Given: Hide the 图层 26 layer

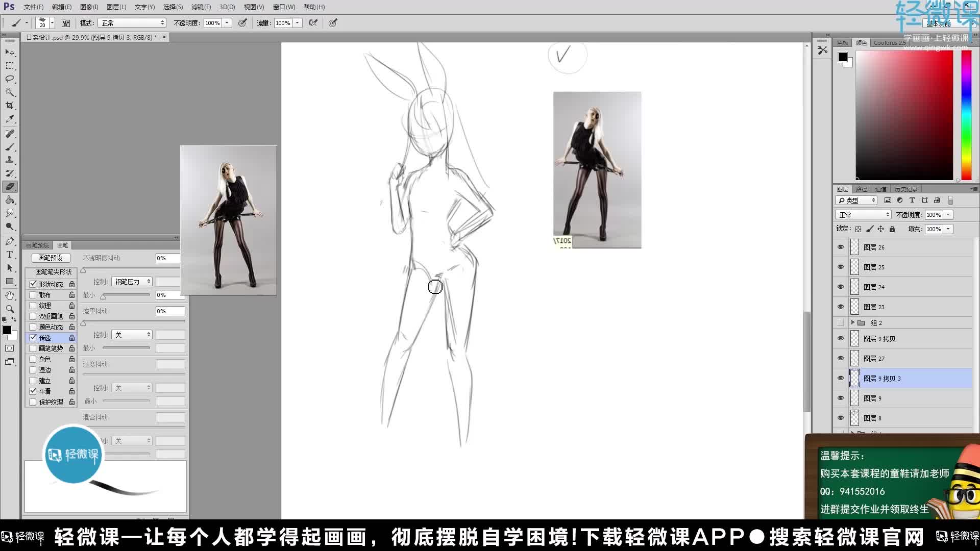Looking at the screenshot, I should pyautogui.click(x=841, y=247).
